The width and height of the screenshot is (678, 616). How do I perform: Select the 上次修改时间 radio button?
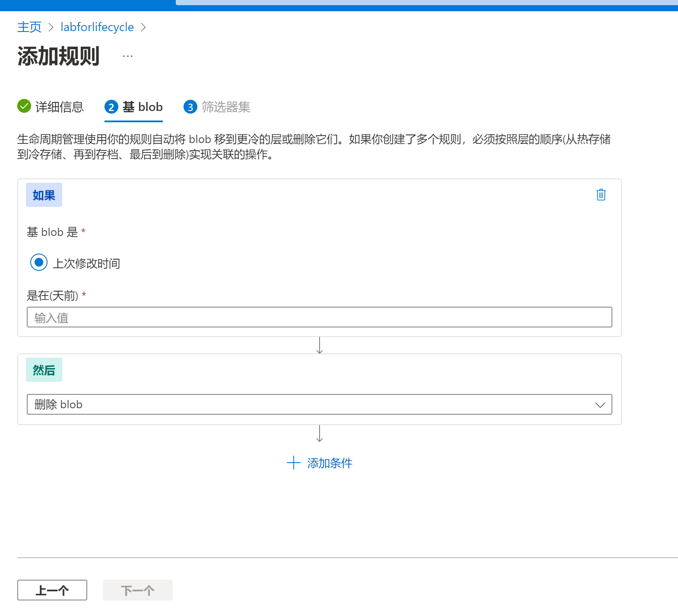[39, 262]
